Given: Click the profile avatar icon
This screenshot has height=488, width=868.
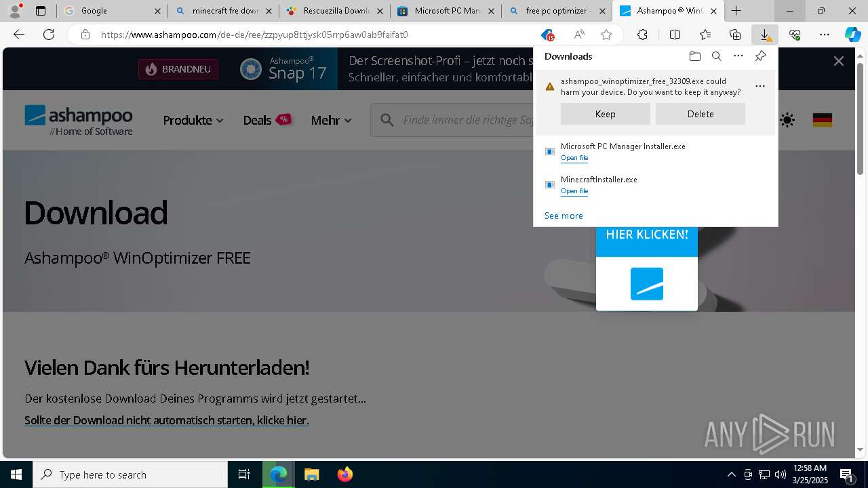Looking at the screenshot, I should click(15, 11).
